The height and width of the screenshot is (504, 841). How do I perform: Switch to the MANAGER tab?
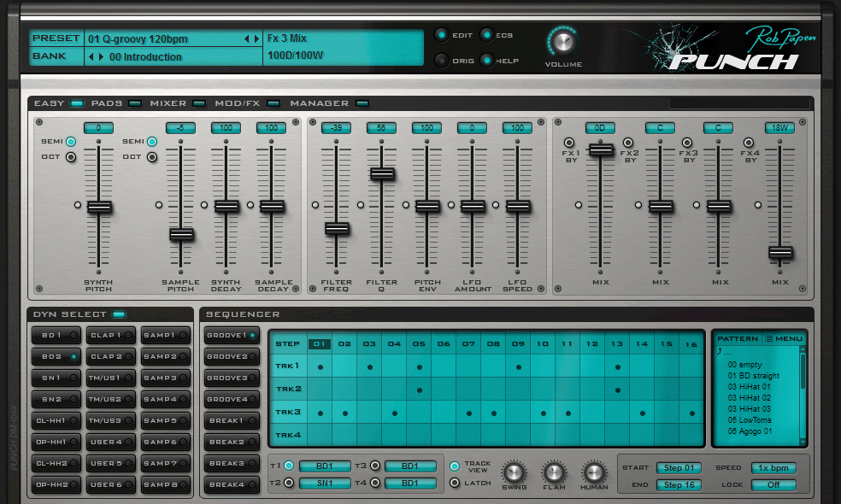(x=329, y=103)
